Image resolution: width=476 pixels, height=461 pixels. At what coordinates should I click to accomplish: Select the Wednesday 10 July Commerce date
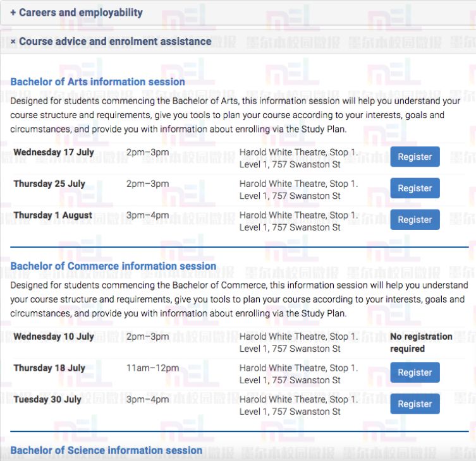click(x=54, y=337)
